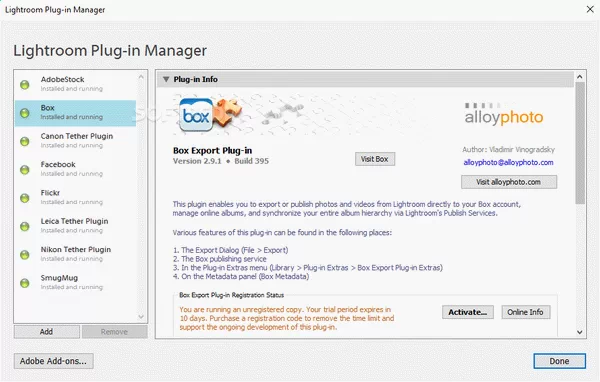Select the AdobeStock plug-in
This screenshot has height=382, width=600.
[75, 85]
